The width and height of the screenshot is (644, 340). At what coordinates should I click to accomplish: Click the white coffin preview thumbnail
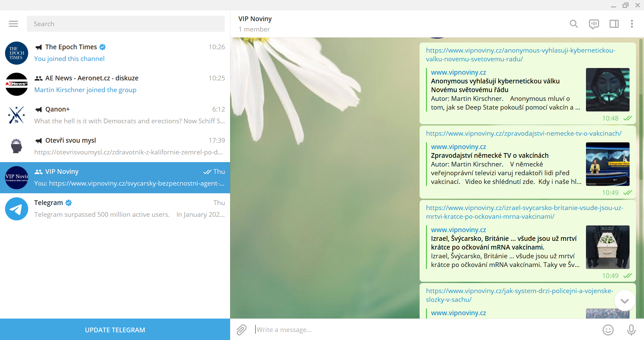[x=607, y=247]
